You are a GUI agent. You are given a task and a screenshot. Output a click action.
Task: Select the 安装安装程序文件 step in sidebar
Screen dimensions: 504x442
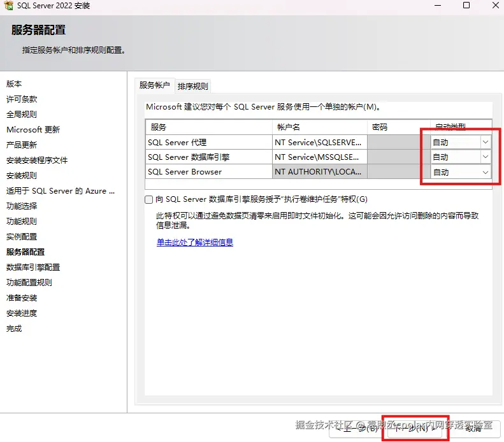[37, 160]
